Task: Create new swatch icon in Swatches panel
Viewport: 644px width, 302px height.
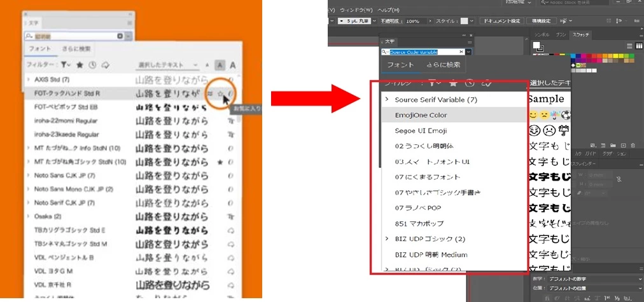Action: pyautogui.click(x=623, y=145)
